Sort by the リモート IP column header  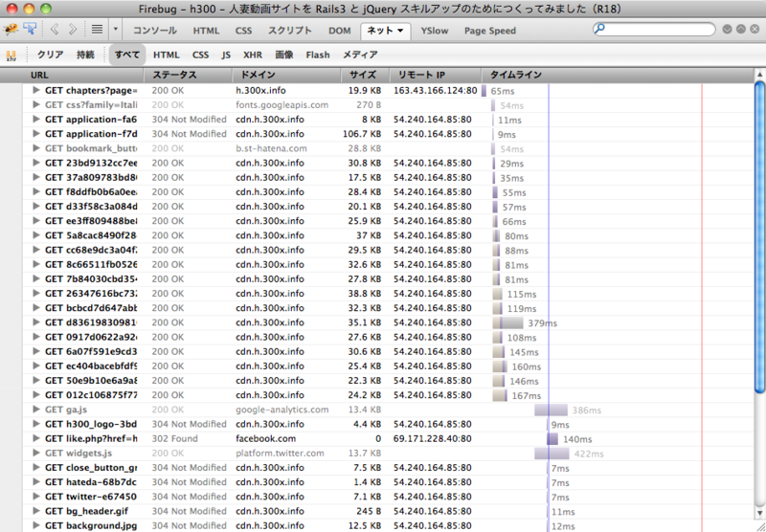(x=436, y=76)
